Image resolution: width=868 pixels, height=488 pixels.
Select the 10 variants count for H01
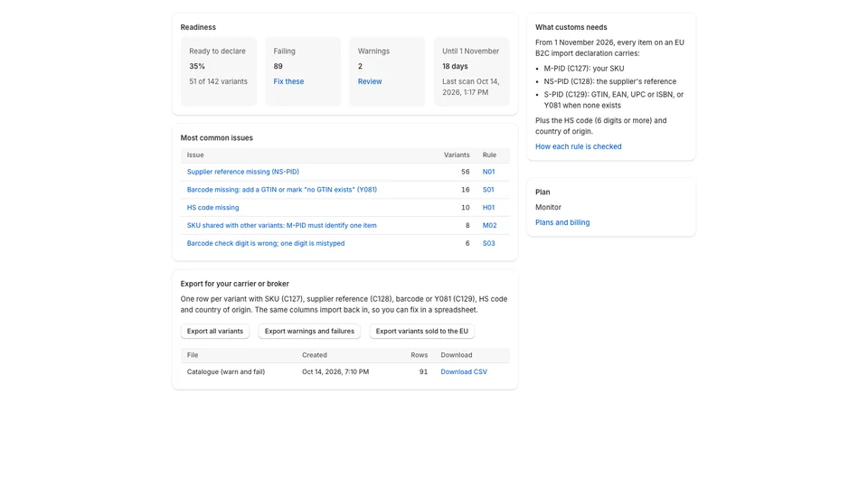tap(465, 208)
